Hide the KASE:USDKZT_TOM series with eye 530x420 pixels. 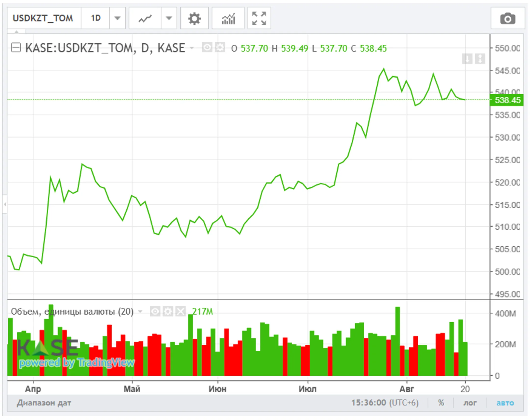click(207, 47)
